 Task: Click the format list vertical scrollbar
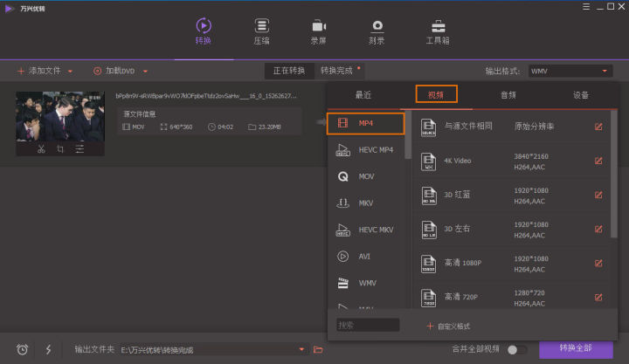(x=408, y=135)
